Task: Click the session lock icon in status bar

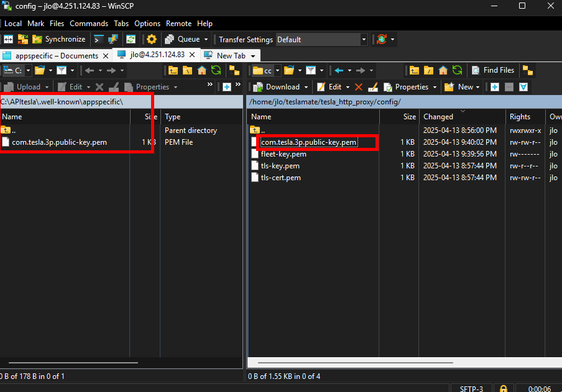Action: click(x=504, y=389)
